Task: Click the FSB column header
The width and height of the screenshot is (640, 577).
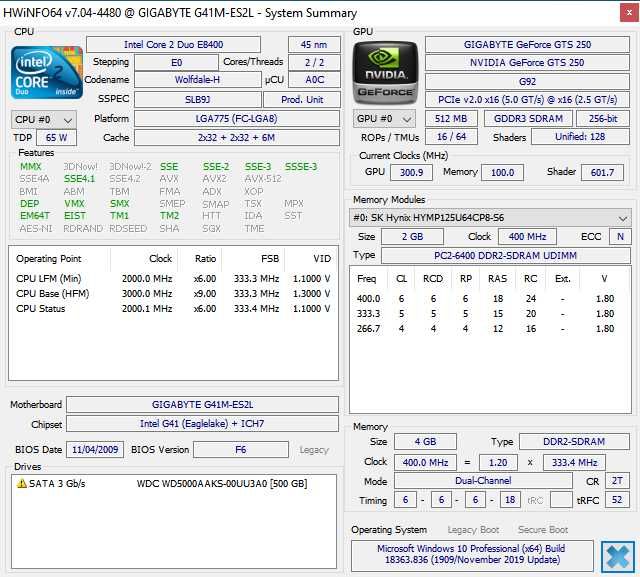Action: [x=270, y=259]
